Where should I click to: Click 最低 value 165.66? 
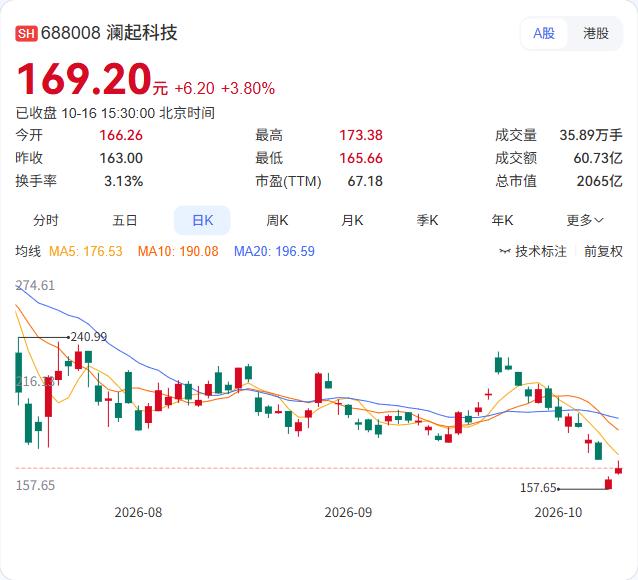click(x=361, y=158)
